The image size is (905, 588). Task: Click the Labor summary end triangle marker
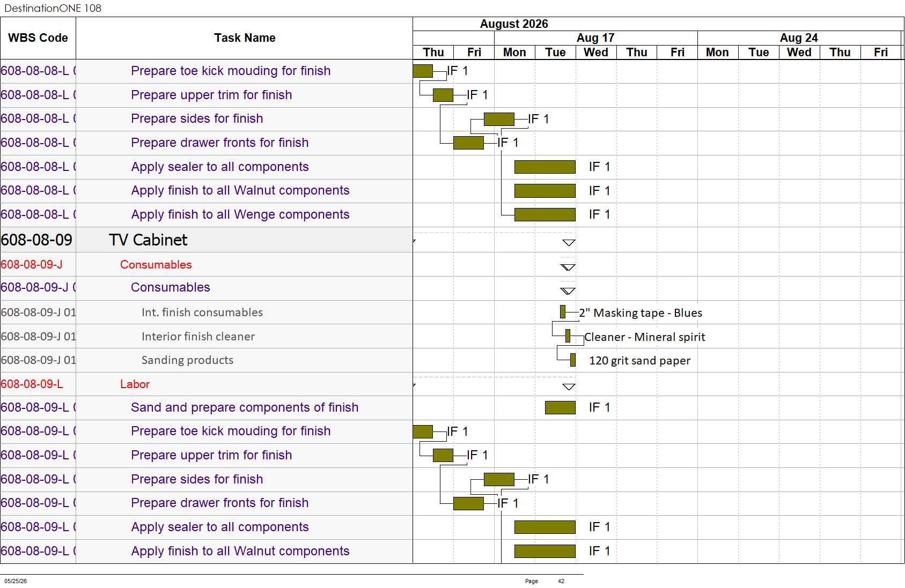coord(569,387)
